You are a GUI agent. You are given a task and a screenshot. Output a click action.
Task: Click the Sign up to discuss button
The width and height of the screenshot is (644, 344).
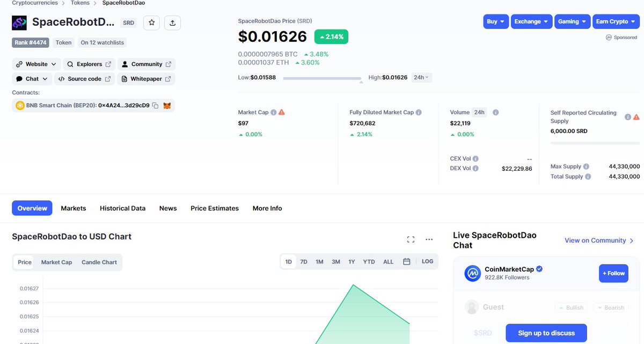pyautogui.click(x=546, y=333)
